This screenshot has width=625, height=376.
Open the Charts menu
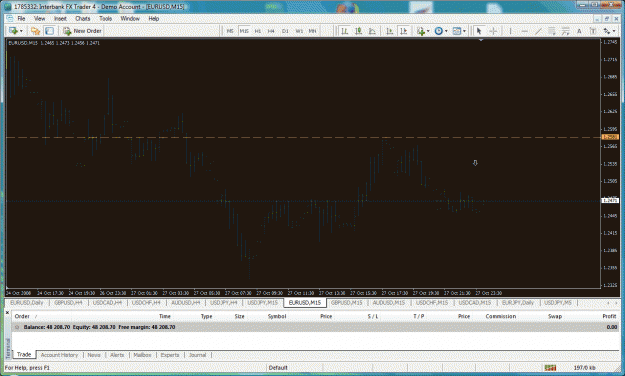[83, 18]
